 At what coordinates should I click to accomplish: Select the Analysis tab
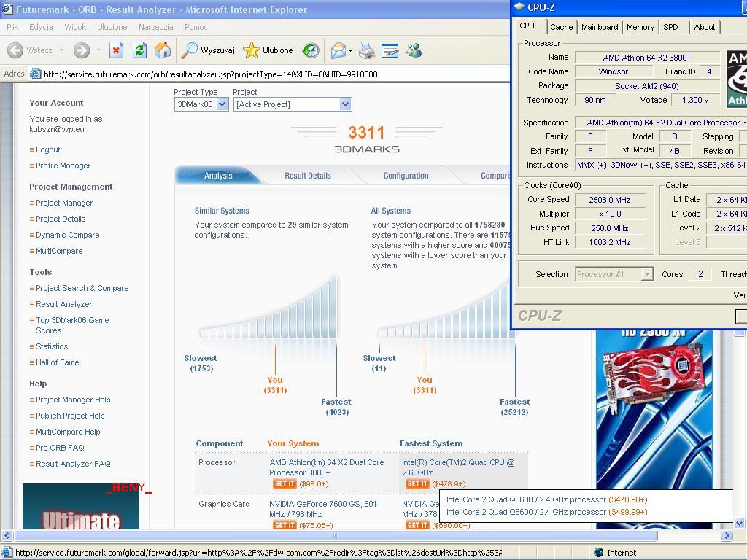click(x=218, y=176)
